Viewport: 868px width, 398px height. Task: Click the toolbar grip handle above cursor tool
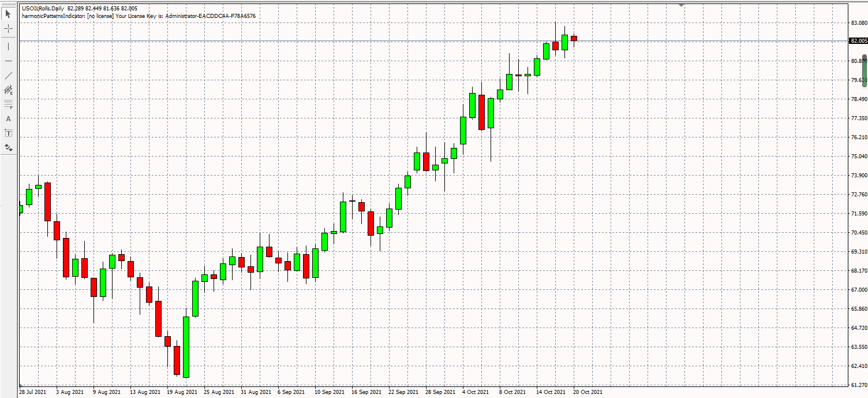[8, 5]
